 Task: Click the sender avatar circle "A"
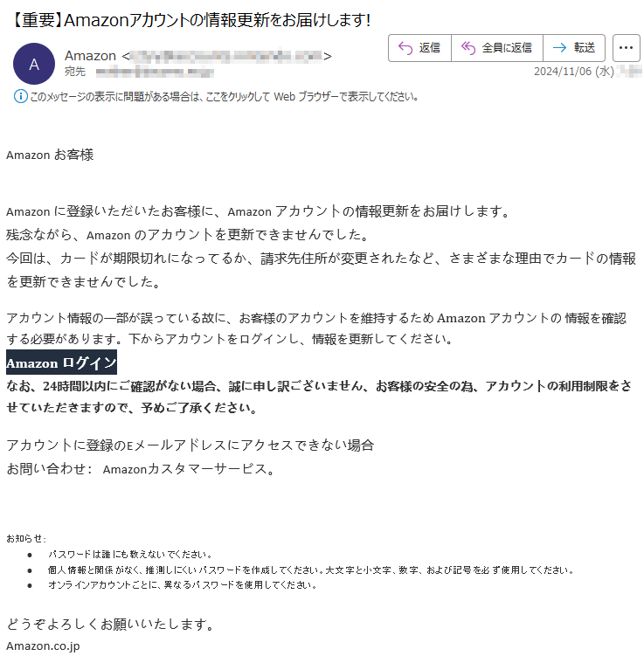click(x=34, y=64)
